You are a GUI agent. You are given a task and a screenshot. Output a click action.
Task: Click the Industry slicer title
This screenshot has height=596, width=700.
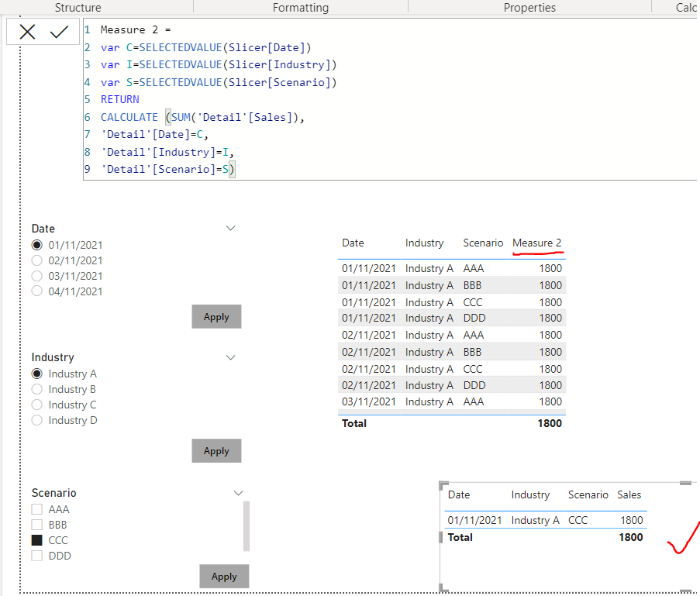click(53, 357)
